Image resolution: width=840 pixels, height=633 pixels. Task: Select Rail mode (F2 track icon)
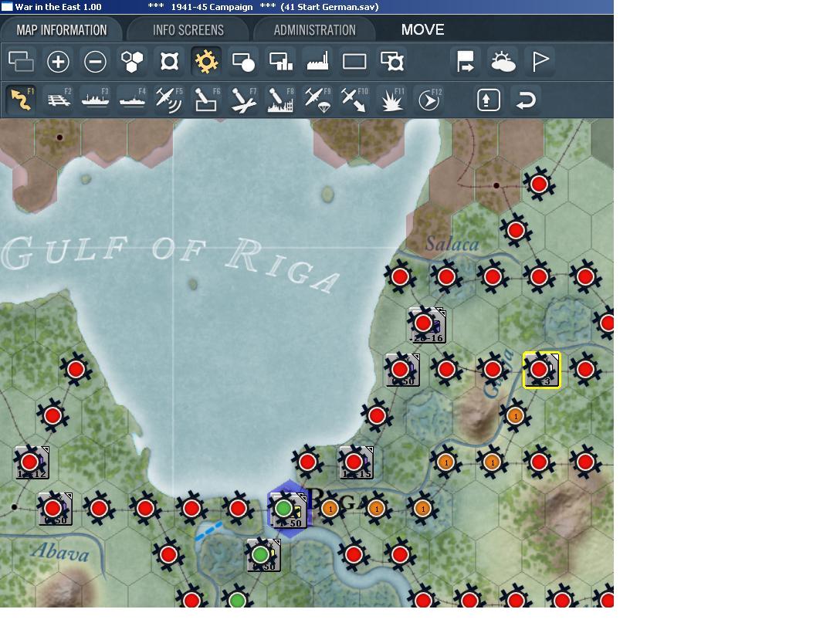[59, 100]
